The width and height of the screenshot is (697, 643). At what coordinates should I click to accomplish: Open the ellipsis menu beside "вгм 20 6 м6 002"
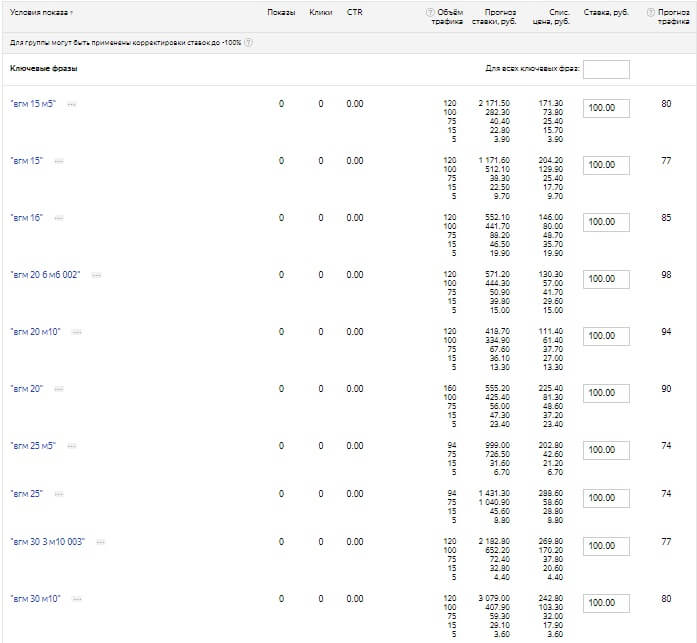96,276
